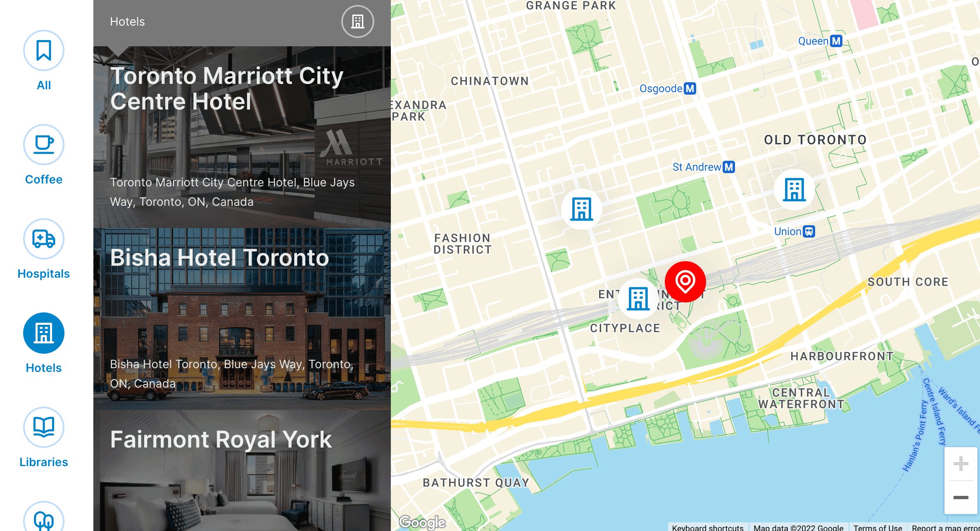
Task: Toggle map view with the grid button
Action: pyautogui.click(x=357, y=21)
